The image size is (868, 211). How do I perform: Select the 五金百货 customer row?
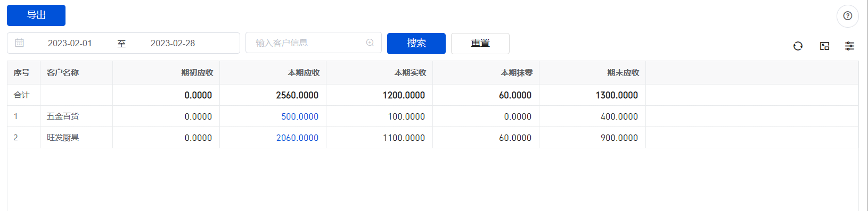(432, 116)
